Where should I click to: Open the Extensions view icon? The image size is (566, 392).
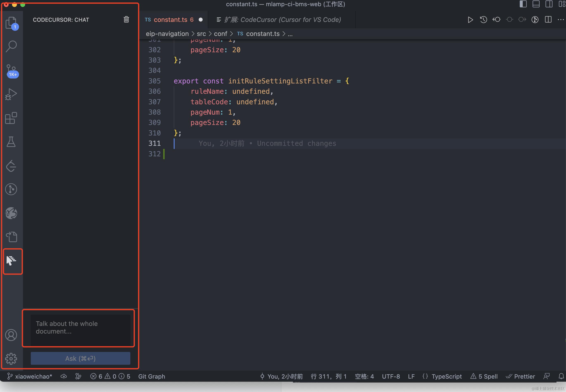point(11,118)
